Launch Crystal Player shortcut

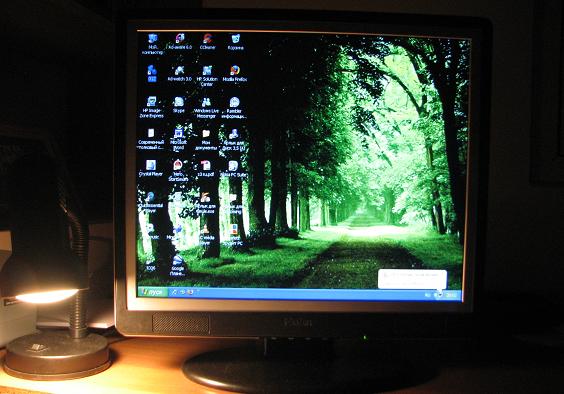pos(151,168)
